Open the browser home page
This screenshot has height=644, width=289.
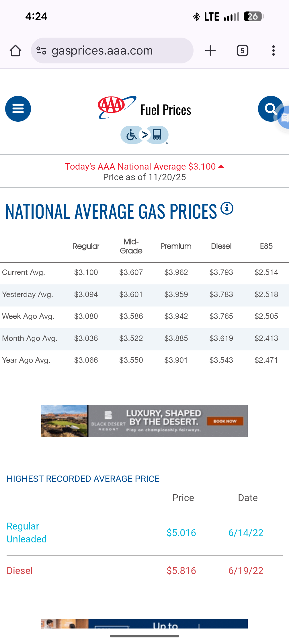(x=15, y=51)
